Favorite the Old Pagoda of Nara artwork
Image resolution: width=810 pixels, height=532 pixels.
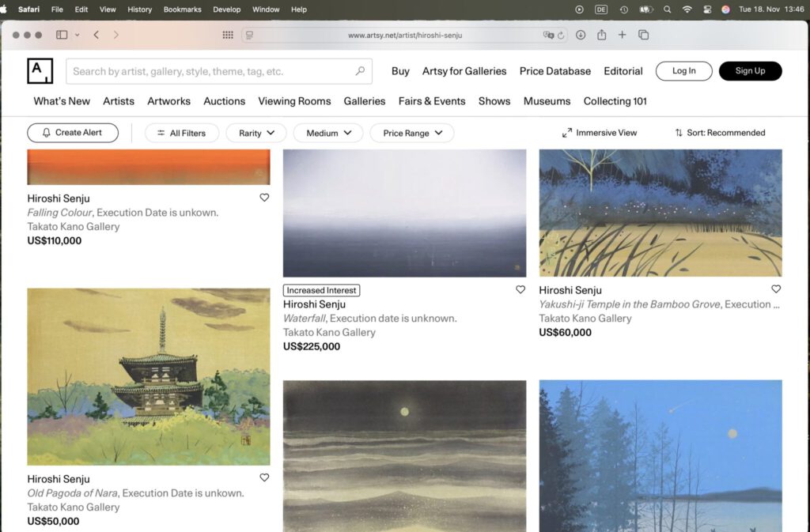pos(264,477)
